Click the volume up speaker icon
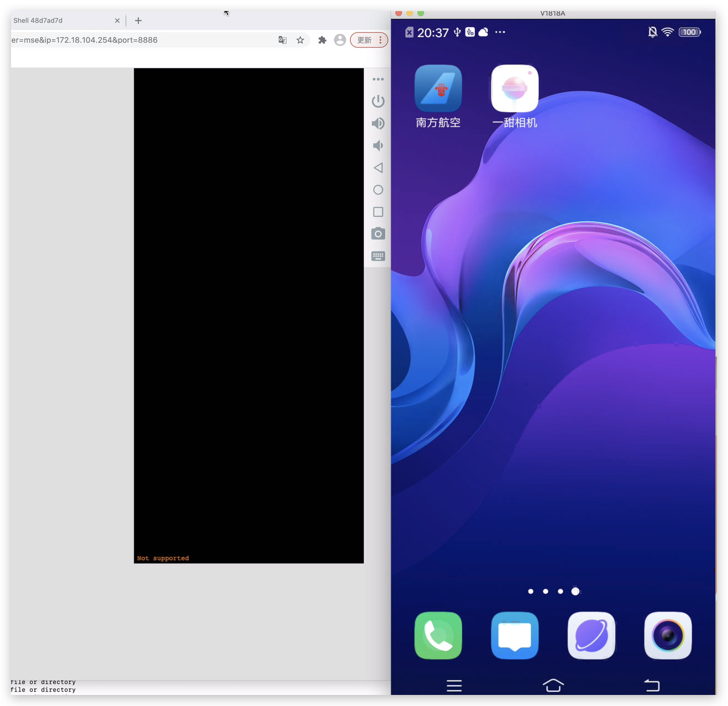 [x=378, y=123]
